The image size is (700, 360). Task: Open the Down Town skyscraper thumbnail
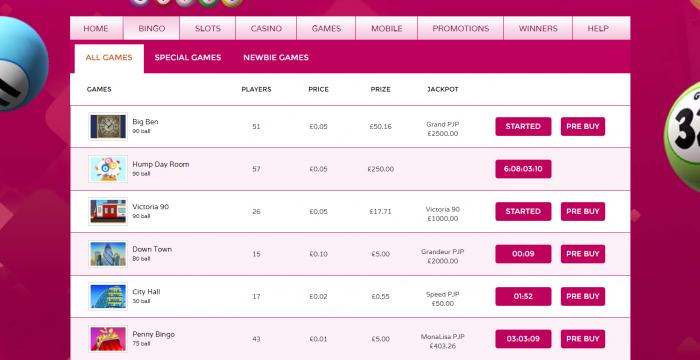(108, 254)
